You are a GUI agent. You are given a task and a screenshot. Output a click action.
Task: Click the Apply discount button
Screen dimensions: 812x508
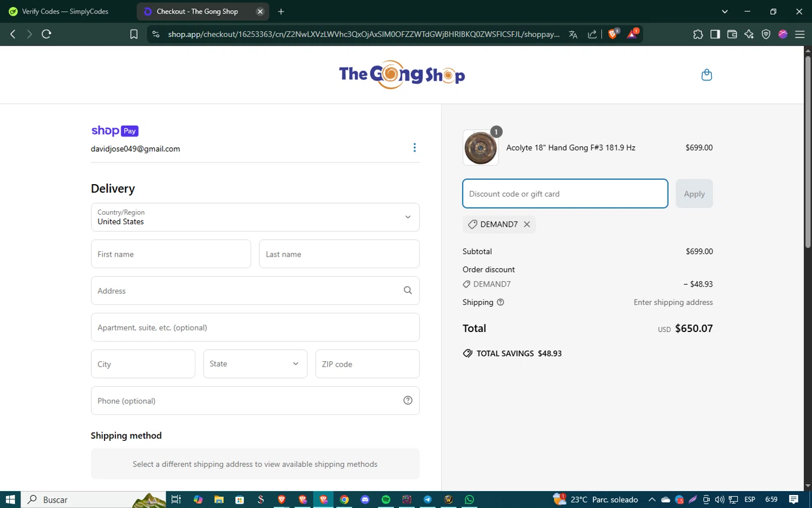click(x=694, y=193)
